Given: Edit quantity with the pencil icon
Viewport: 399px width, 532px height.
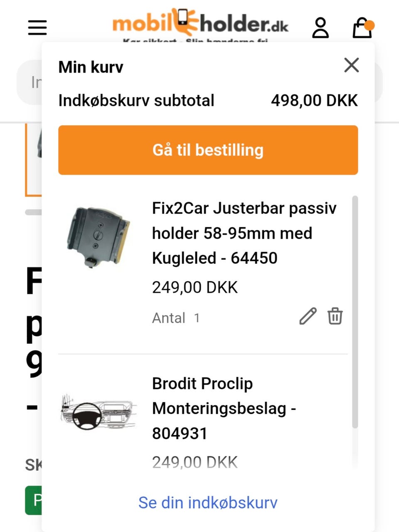Looking at the screenshot, I should pyautogui.click(x=308, y=317).
